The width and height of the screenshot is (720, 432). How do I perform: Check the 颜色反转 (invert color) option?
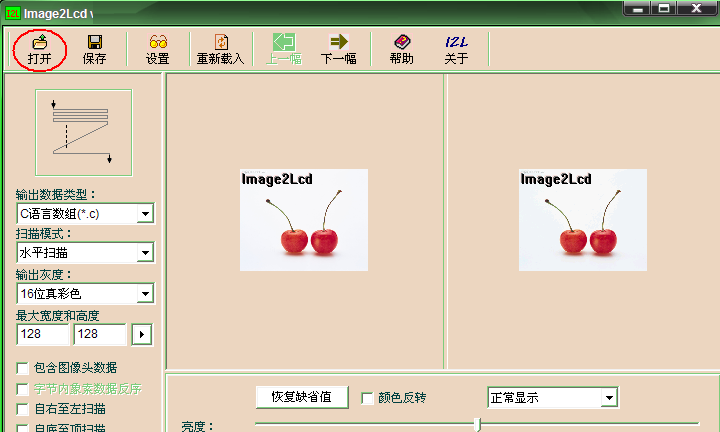point(367,398)
